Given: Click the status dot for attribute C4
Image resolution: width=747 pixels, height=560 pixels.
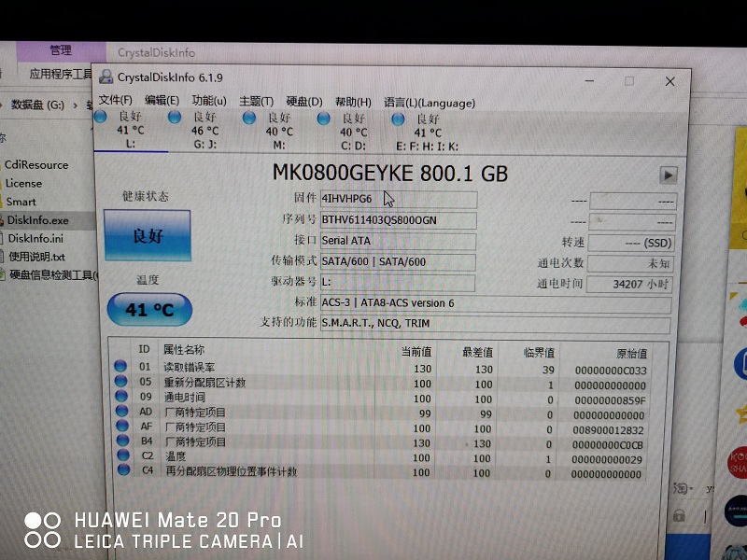Looking at the screenshot, I should (124, 469).
